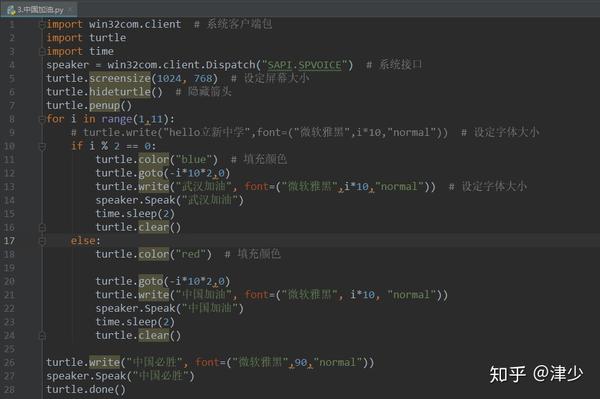
Task: Click the "penup" method name on line 7
Action: click(x=104, y=106)
